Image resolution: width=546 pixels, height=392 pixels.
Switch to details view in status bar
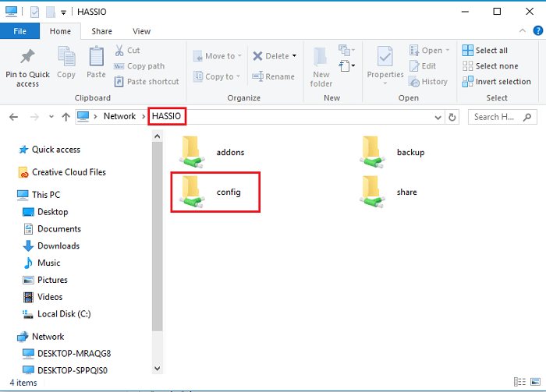click(x=522, y=383)
